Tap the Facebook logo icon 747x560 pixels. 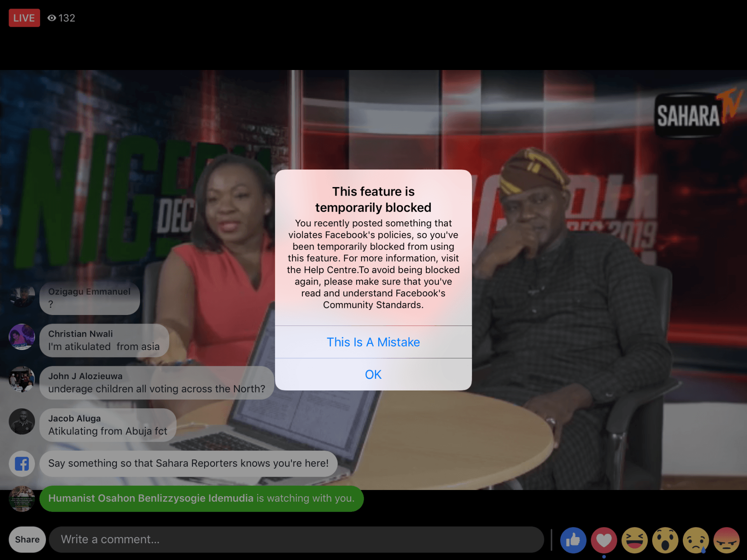22,464
